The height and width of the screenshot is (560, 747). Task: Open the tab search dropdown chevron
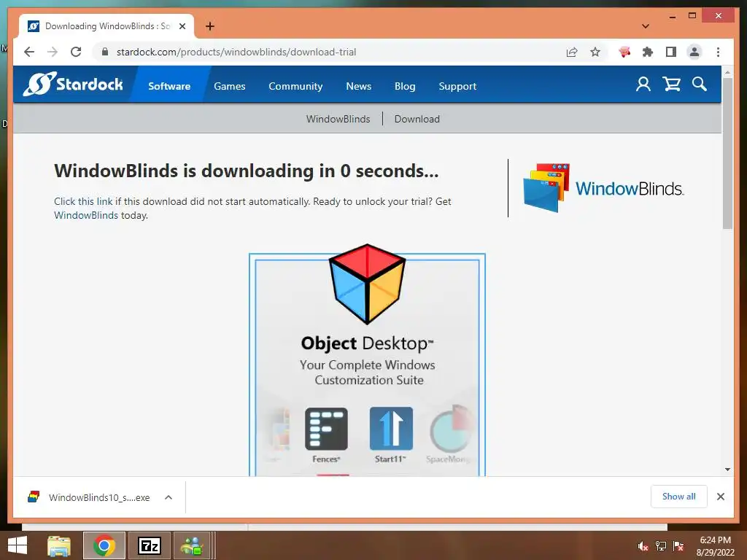(646, 26)
